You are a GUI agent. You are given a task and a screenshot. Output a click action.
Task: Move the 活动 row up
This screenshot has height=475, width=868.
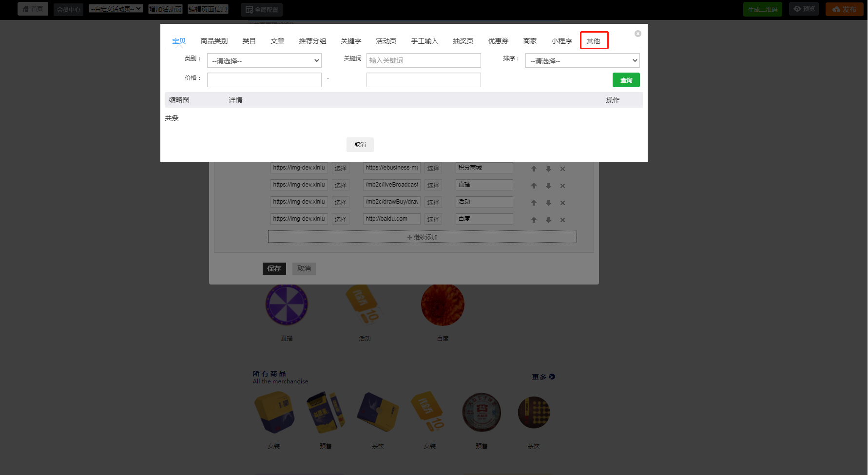point(534,203)
